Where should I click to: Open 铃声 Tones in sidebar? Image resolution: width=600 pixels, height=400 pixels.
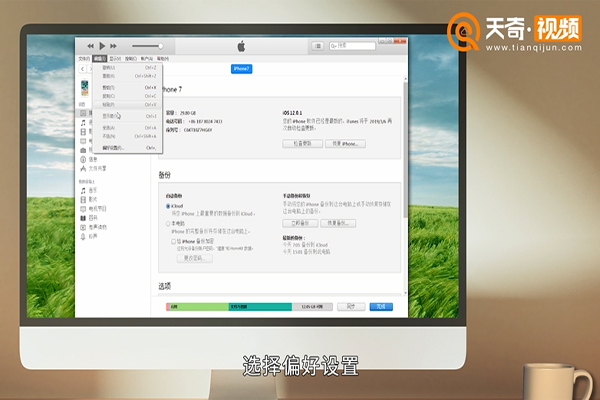pos(93,237)
